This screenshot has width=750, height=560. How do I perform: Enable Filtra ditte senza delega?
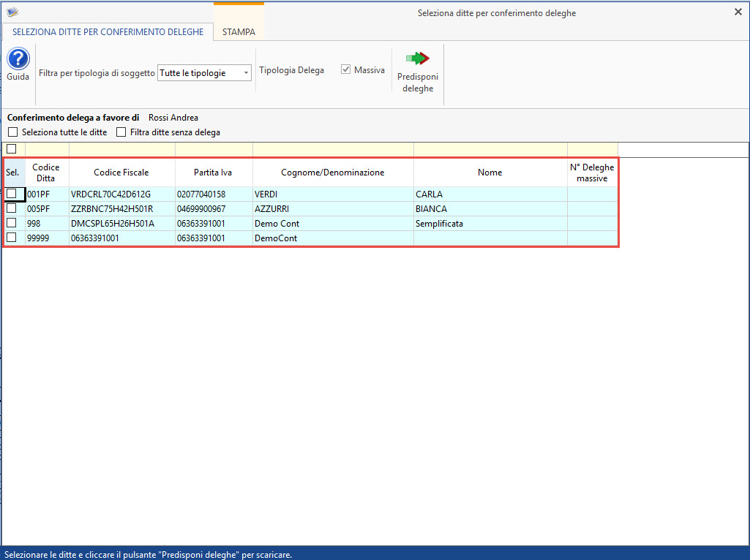click(121, 132)
